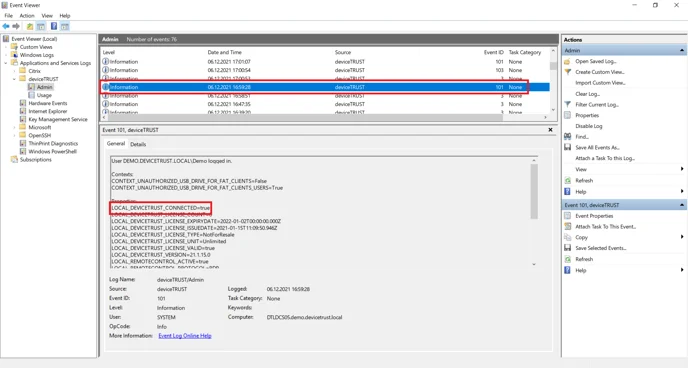Select Internet Explorer log in tree
688x368 pixels.
click(48, 111)
